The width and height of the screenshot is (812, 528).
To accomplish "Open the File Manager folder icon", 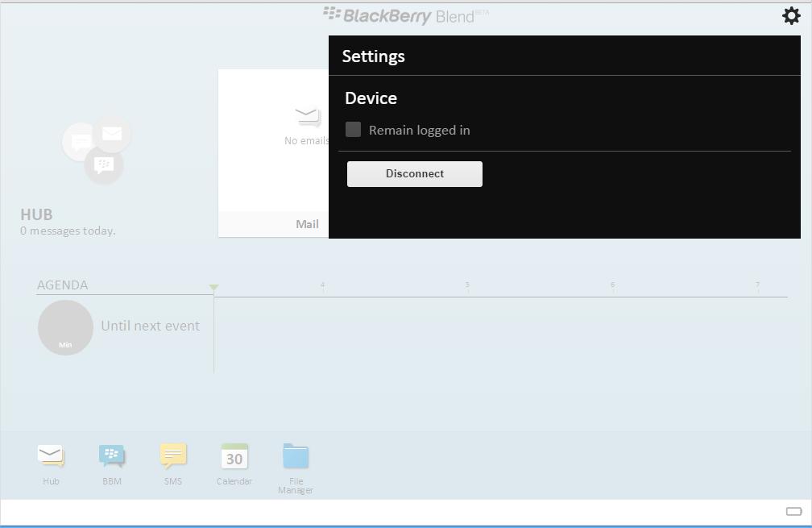I will point(296,456).
